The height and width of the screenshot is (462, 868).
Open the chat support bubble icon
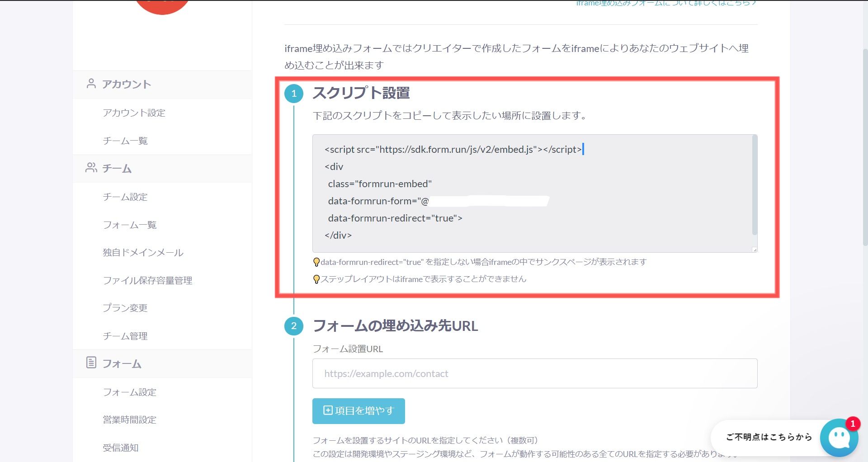(x=839, y=438)
